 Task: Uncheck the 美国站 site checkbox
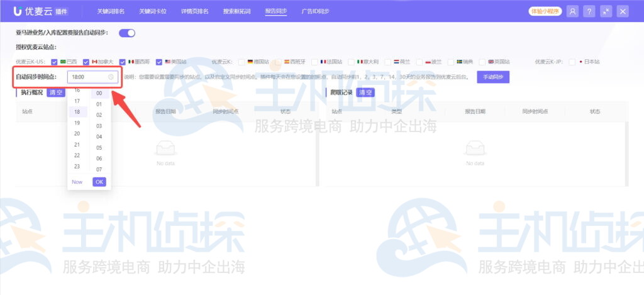click(x=159, y=62)
